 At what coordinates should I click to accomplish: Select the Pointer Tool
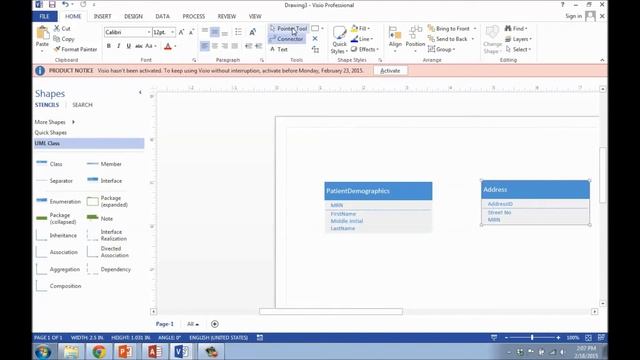pos(288,29)
